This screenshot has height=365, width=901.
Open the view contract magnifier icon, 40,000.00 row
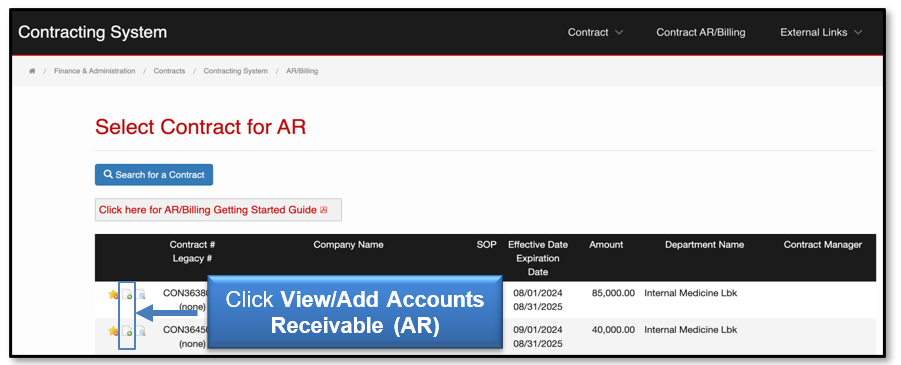(x=141, y=331)
